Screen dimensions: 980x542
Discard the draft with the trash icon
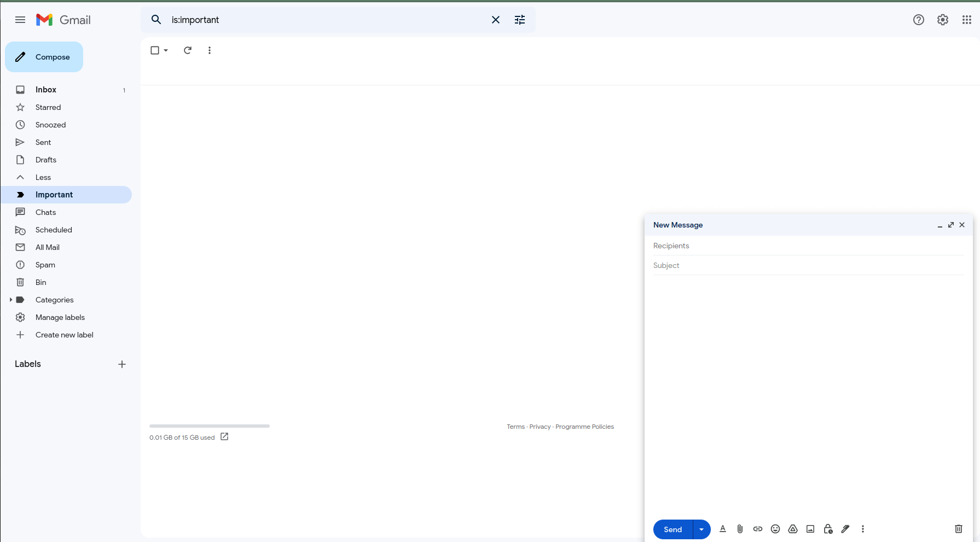(958, 528)
